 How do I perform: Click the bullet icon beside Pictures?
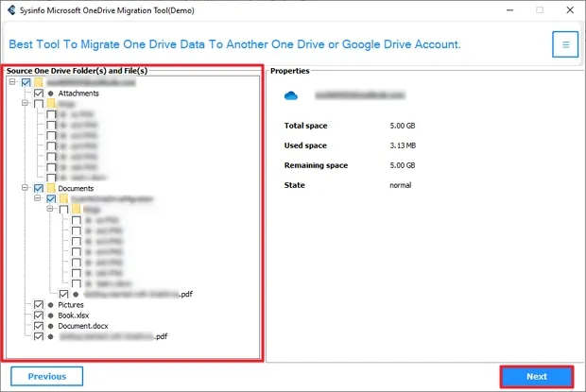pos(50,304)
